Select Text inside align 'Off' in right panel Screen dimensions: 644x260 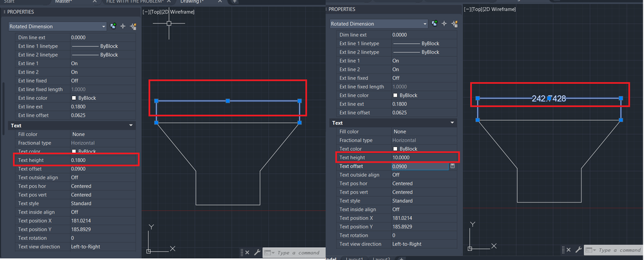(396, 210)
